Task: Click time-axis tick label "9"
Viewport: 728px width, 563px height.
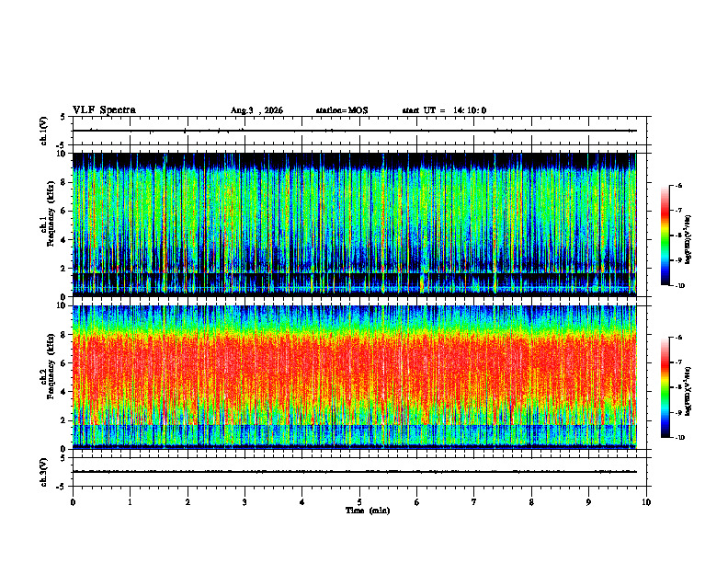Action: click(x=588, y=502)
